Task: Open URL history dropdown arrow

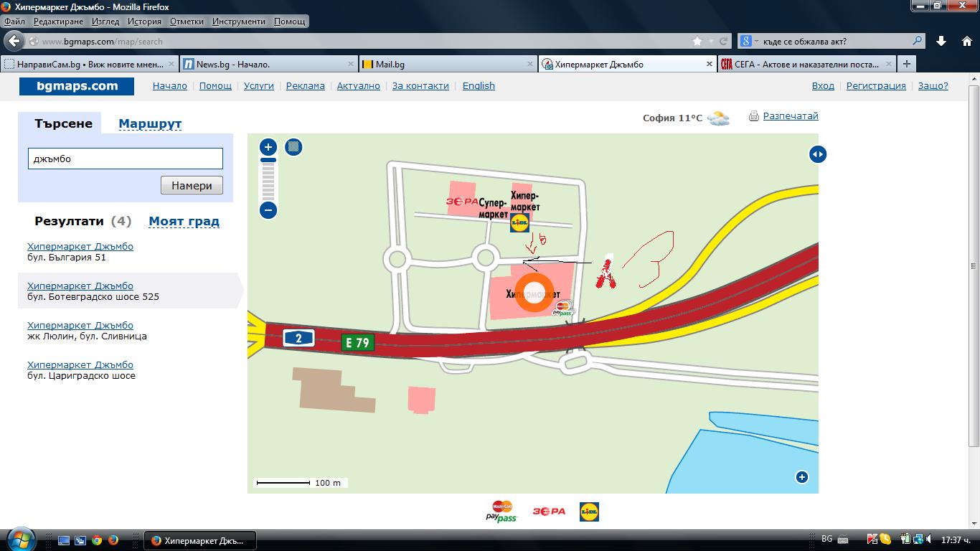Action: pos(711,42)
